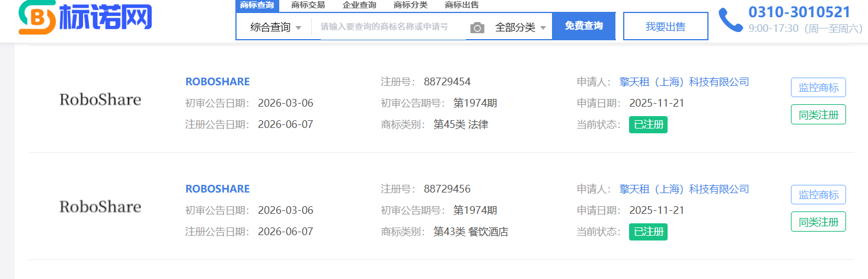
Task: Click 第1974期 in the 88729456 record
Action: coord(475,210)
